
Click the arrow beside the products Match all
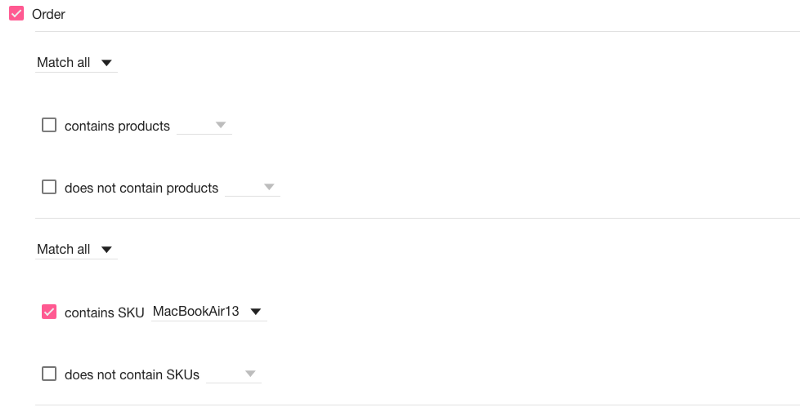point(106,63)
